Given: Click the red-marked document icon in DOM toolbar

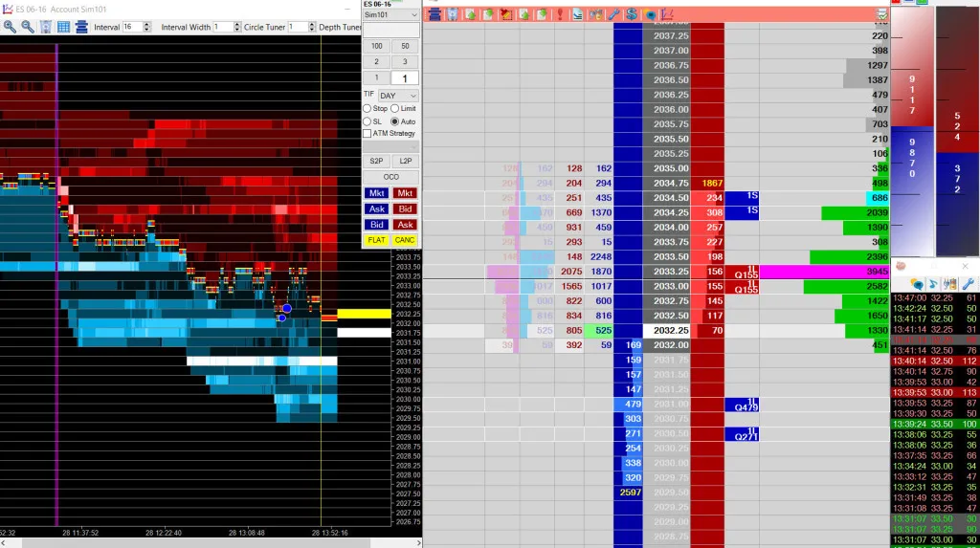Looking at the screenshot, I should pos(505,14).
